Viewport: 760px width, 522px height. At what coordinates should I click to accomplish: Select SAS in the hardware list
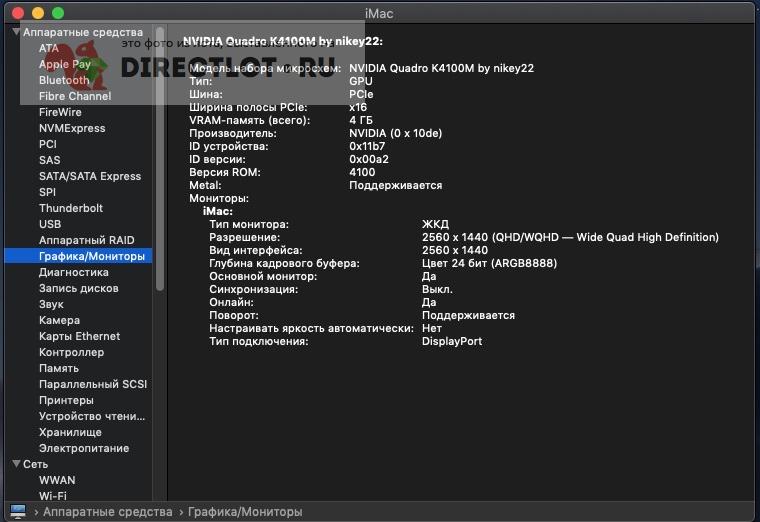[x=49, y=160]
